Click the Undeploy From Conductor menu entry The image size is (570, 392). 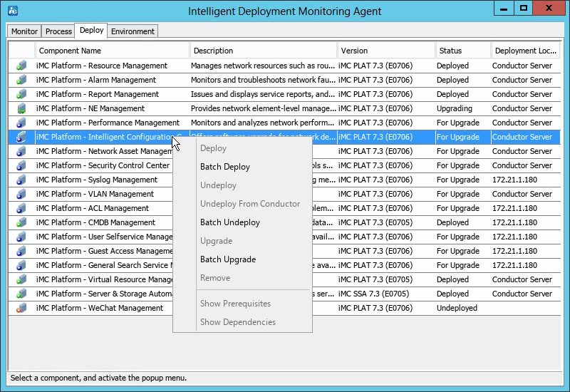(250, 204)
